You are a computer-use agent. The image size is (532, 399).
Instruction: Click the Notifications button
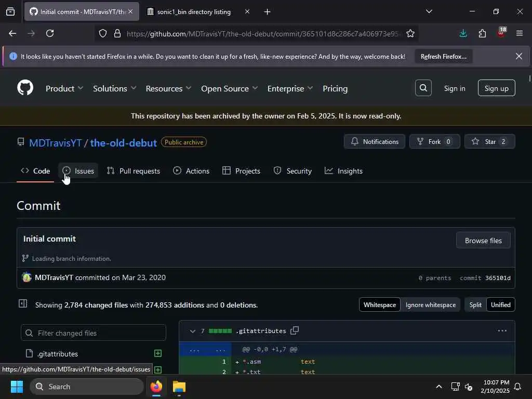pyautogui.click(x=374, y=141)
